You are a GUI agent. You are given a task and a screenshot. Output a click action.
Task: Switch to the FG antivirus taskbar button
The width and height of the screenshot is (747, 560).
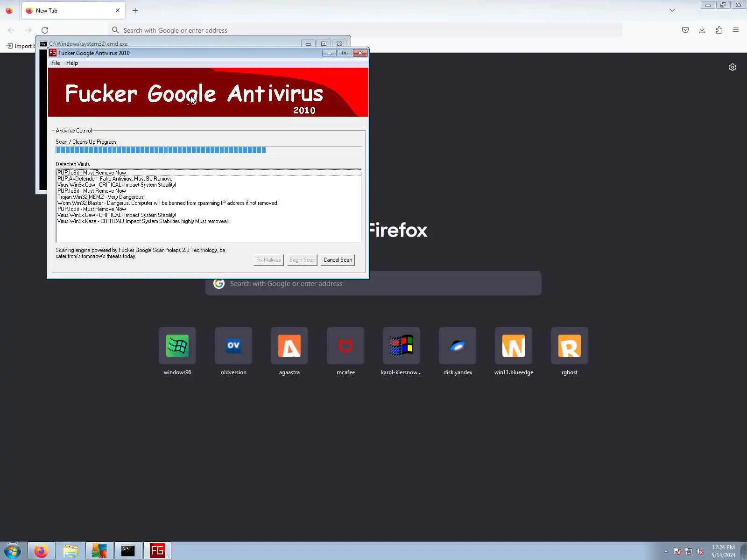[157, 551]
